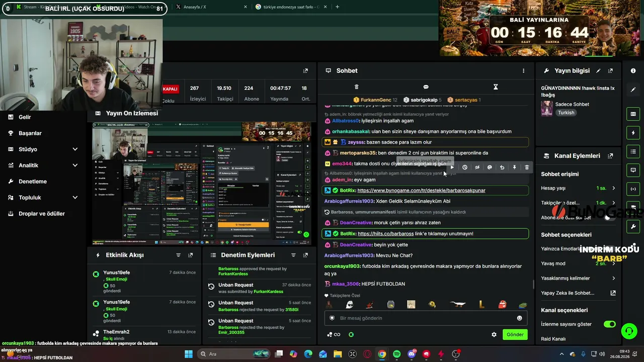The image size is (644, 362).
Task: Open a new browser tab
Action: click(x=337, y=7)
